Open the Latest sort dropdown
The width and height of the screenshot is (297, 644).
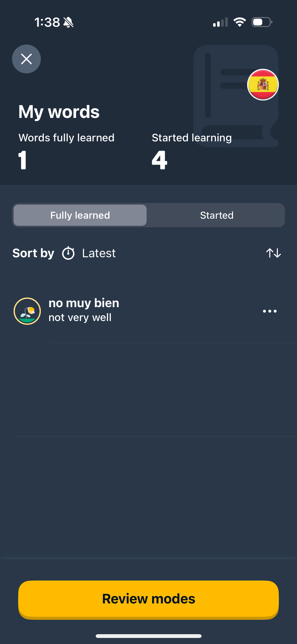tap(99, 253)
